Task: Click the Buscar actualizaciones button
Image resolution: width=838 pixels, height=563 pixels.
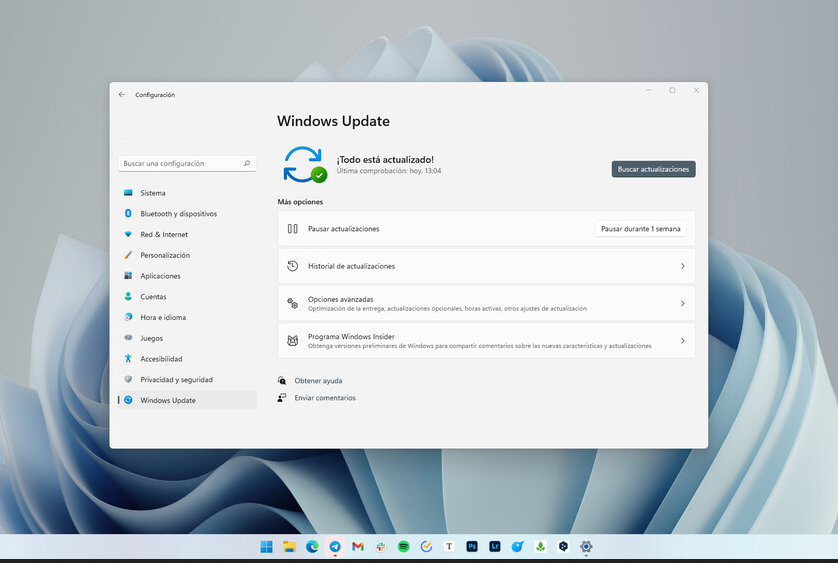Action: coord(654,169)
